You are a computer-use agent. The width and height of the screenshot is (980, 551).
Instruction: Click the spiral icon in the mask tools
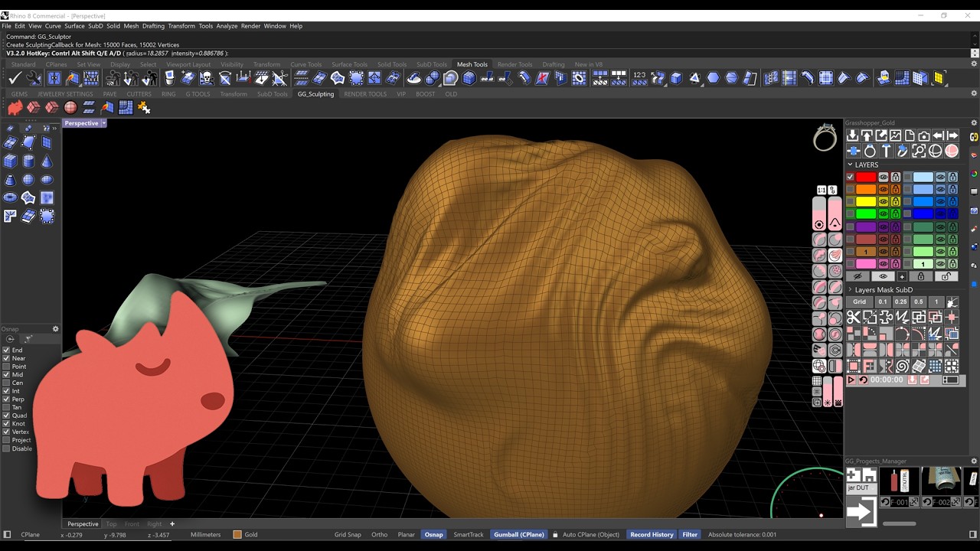click(x=903, y=366)
